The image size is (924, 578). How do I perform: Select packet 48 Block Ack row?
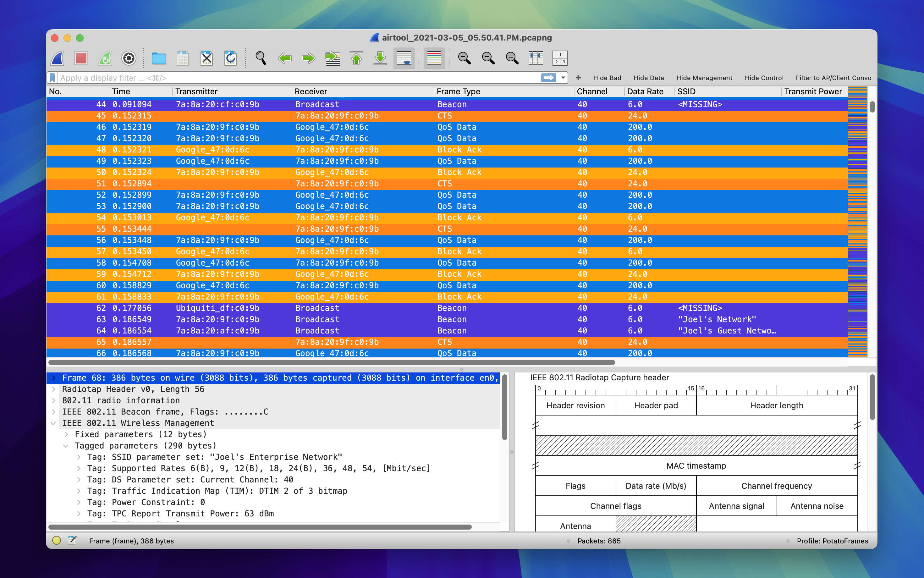[x=447, y=150]
